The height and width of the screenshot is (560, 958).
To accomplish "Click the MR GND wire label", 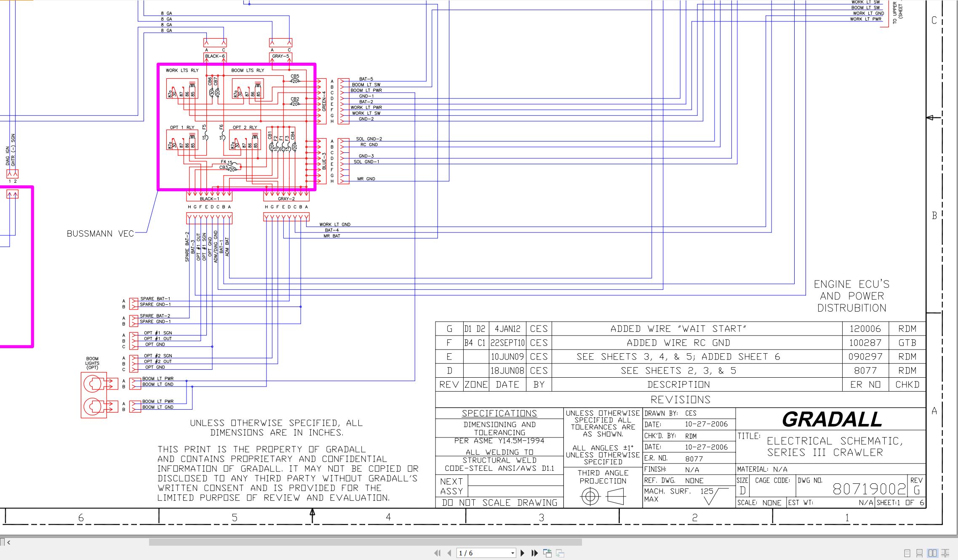I will pyautogui.click(x=366, y=179).
